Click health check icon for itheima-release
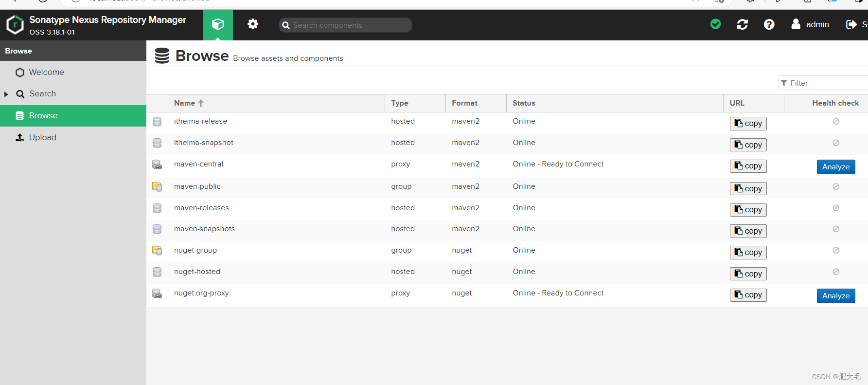Screen dimensions: 868x385 tap(836, 121)
